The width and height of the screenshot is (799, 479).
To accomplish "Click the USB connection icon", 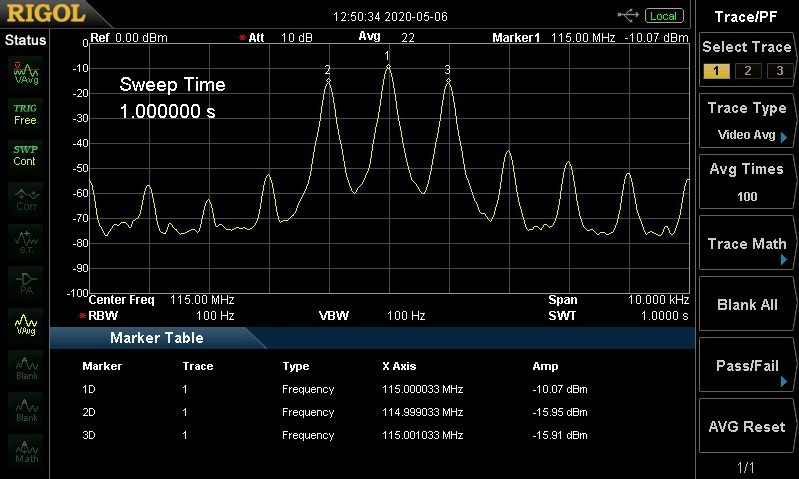I will [628, 15].
